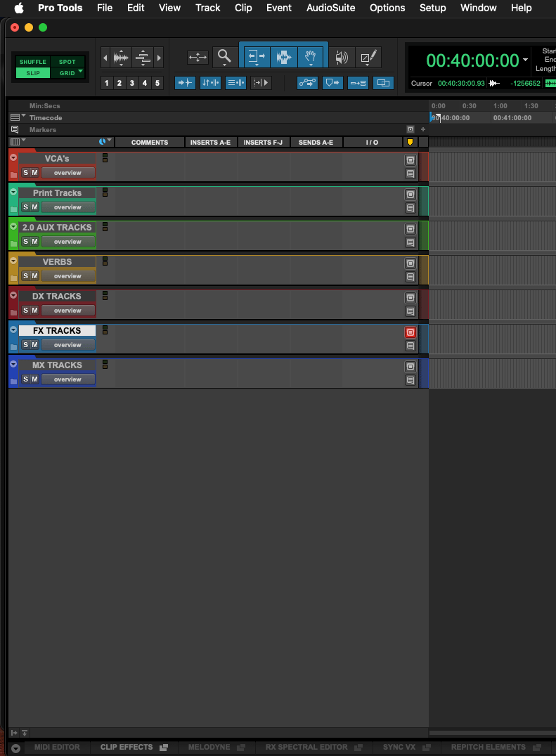Recall zoom preset 5
The image size is (556, 756).
click(x=157, y=83)
